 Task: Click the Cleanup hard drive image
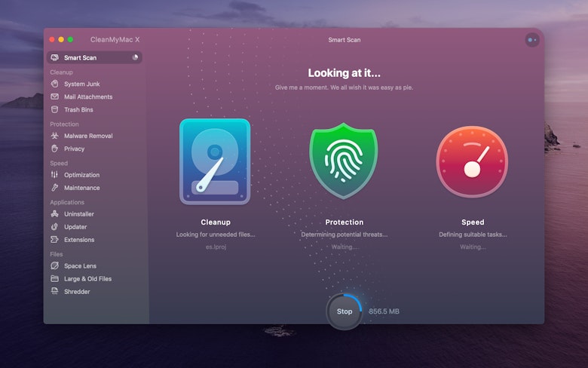[x=215, y=162]
